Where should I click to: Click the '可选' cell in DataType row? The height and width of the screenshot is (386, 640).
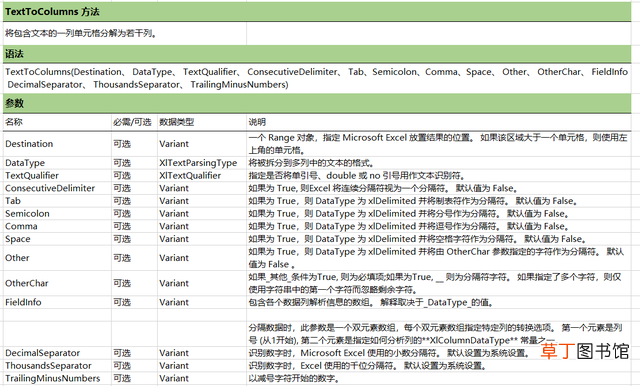pyautogui.click(x=134, y=163)
